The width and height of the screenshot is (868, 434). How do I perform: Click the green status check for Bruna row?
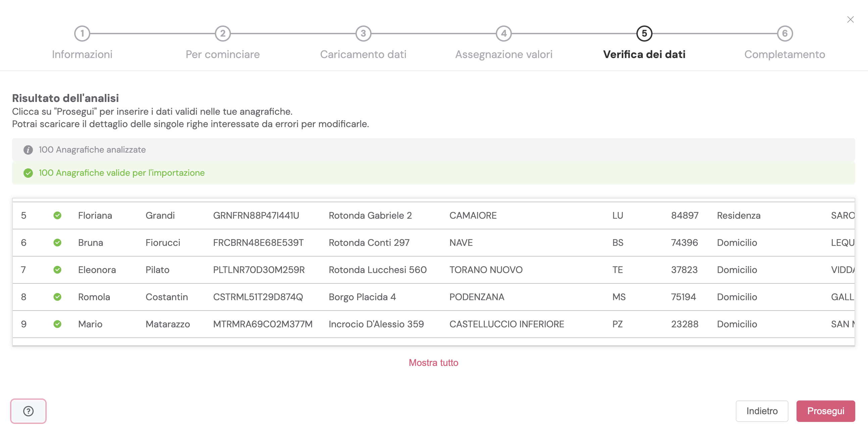click(57, 242)
